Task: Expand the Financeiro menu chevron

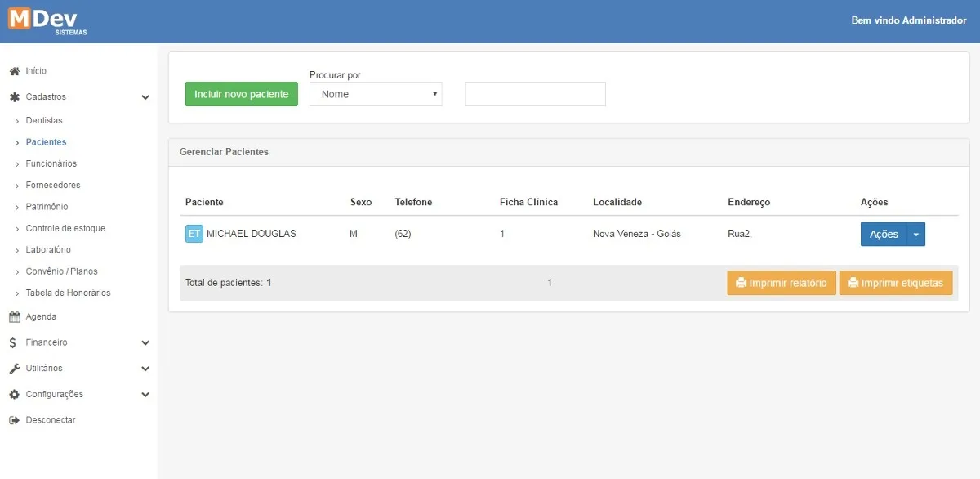Action: pyautogui.click(x=145, y=343)
